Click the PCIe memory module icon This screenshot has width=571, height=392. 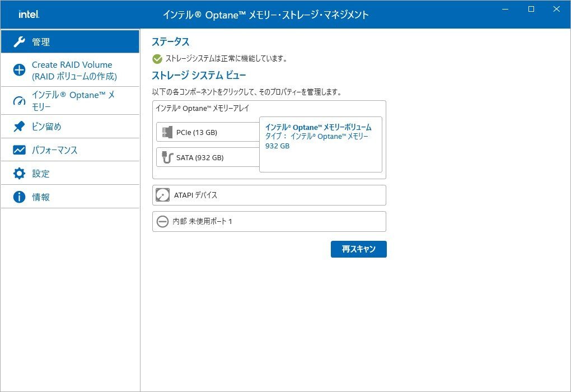pos(167,132)
